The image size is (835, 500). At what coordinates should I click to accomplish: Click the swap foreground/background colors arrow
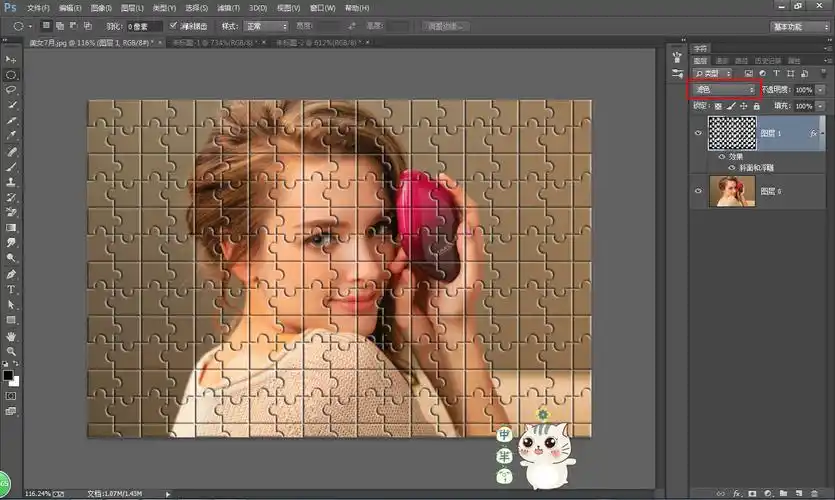click(16, 363)
